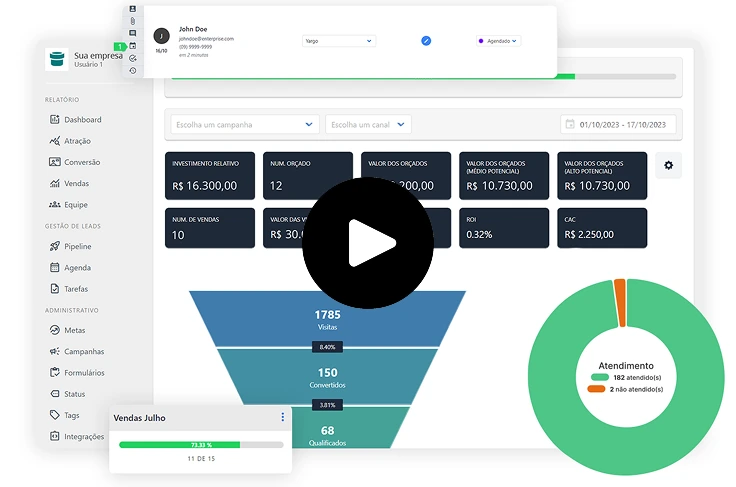Select Atração in the sidebar
Screen dimensions: 736x487
tap(76, 141)
